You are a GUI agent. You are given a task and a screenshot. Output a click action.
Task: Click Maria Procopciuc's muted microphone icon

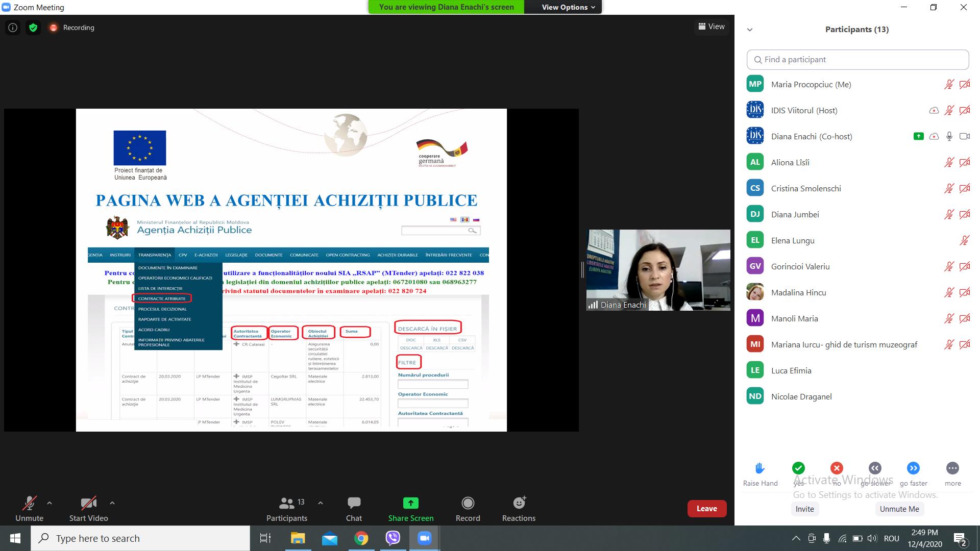(949, 85)
